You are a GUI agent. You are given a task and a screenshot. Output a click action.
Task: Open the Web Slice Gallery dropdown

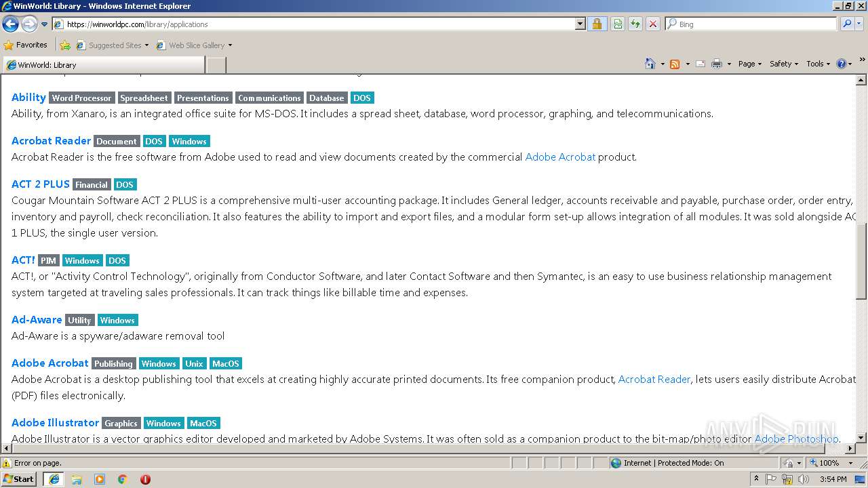pos(194,45)
